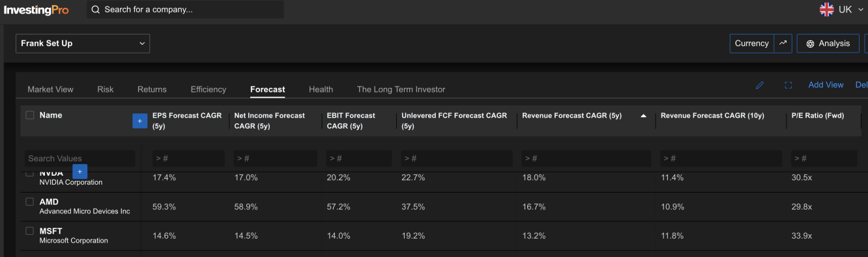Toggle the select-all Name header checkbox

[29, 115]
